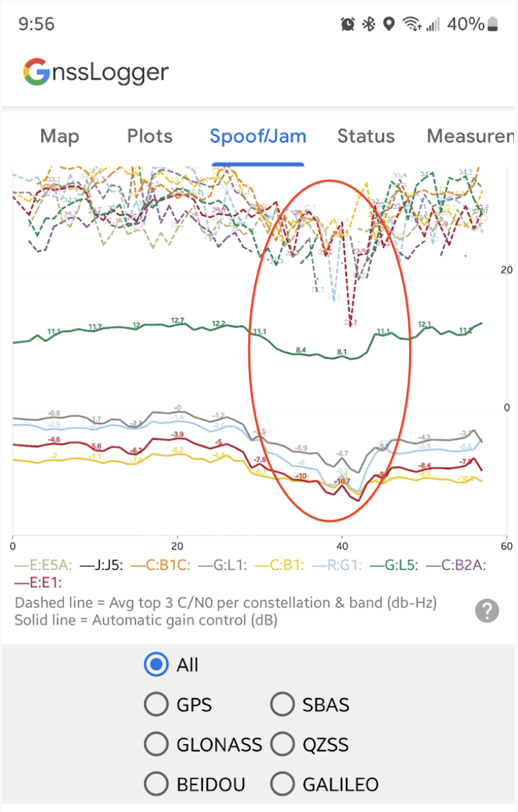
Task: Tap the Wi-Fi signal icon
Action: click(x=411, y=23)
